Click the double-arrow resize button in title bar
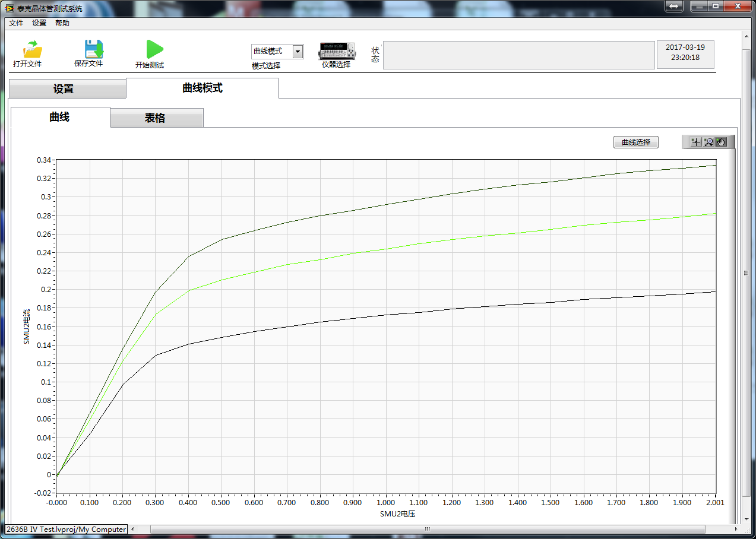 click(x=673, y=6)
